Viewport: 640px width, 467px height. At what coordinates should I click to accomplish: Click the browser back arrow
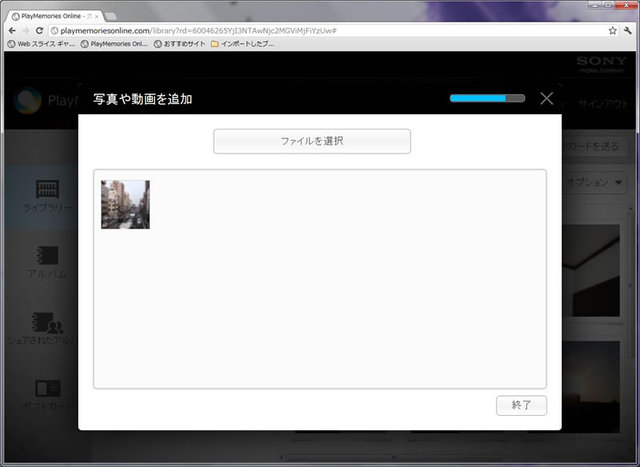coord(12,31)
